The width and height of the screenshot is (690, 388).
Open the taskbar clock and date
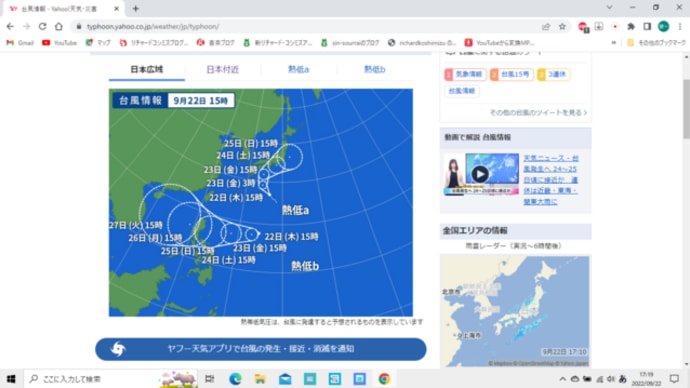646,379
